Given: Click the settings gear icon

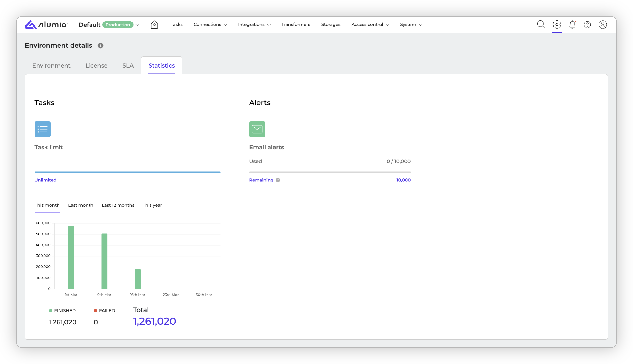Looking at the screenshot, I should click(557, 25).
